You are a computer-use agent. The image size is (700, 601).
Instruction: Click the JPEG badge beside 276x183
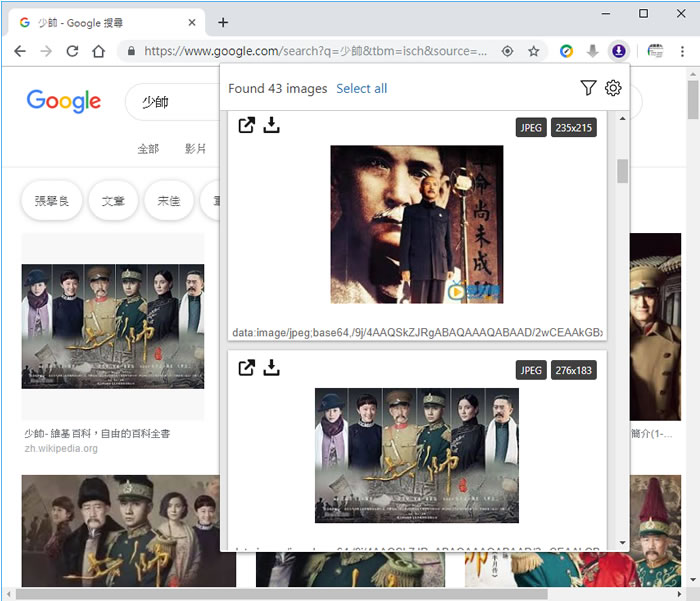click(531, 370)
